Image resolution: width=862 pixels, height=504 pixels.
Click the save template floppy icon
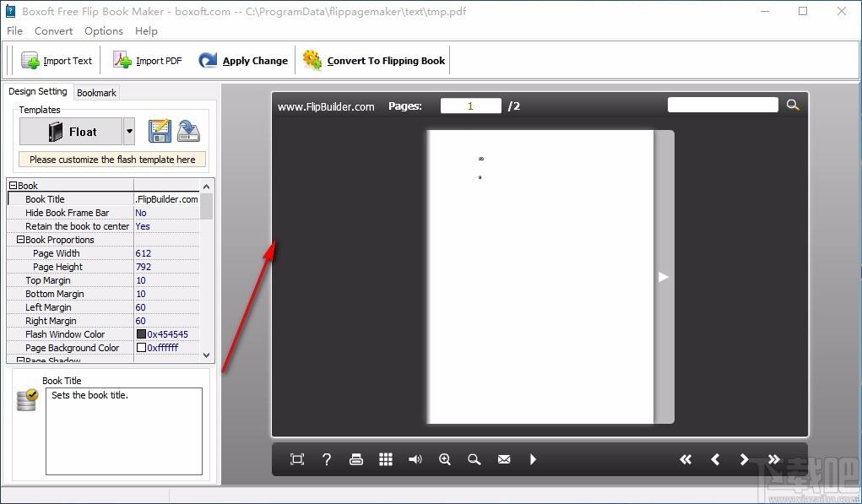pyautogui.click(x=160, y=132)
